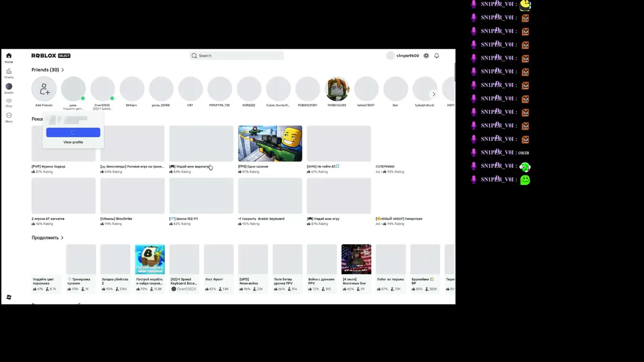Open the Построй корабль и найди сокровища thumbnail

coord(149,259)
